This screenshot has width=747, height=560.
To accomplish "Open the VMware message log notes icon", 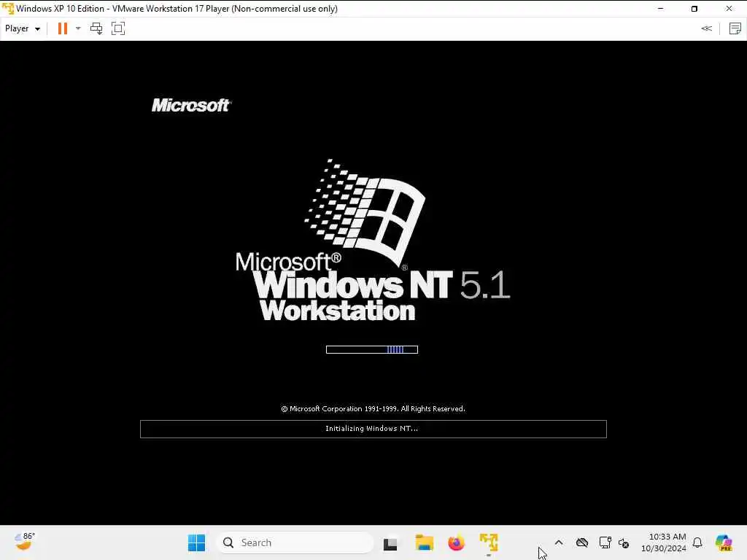I will (x=735, y=28).
